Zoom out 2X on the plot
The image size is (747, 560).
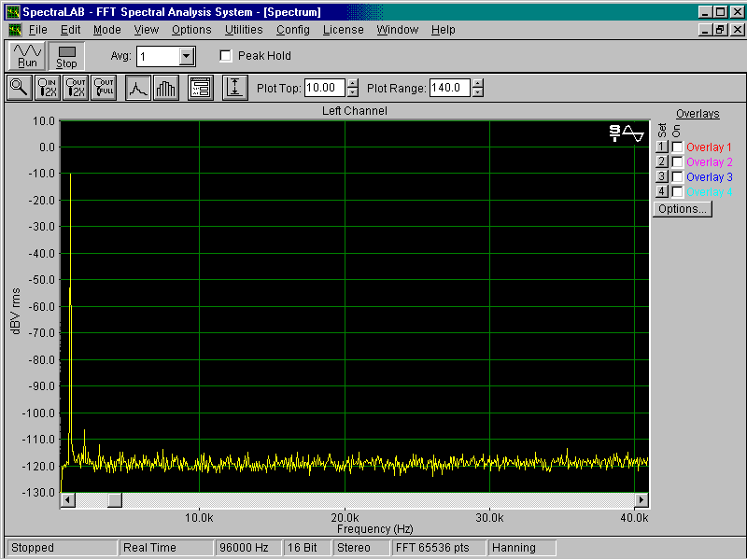pos(76,88)
